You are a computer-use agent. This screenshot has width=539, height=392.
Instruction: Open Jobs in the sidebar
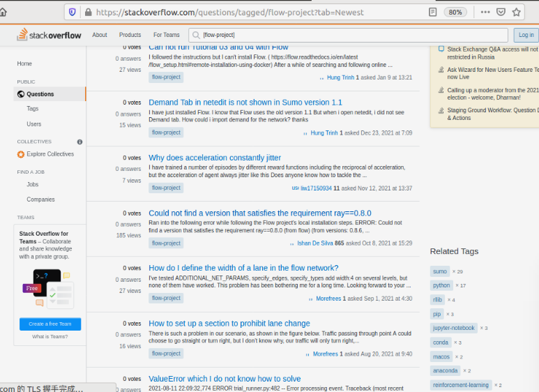point(33,185)
